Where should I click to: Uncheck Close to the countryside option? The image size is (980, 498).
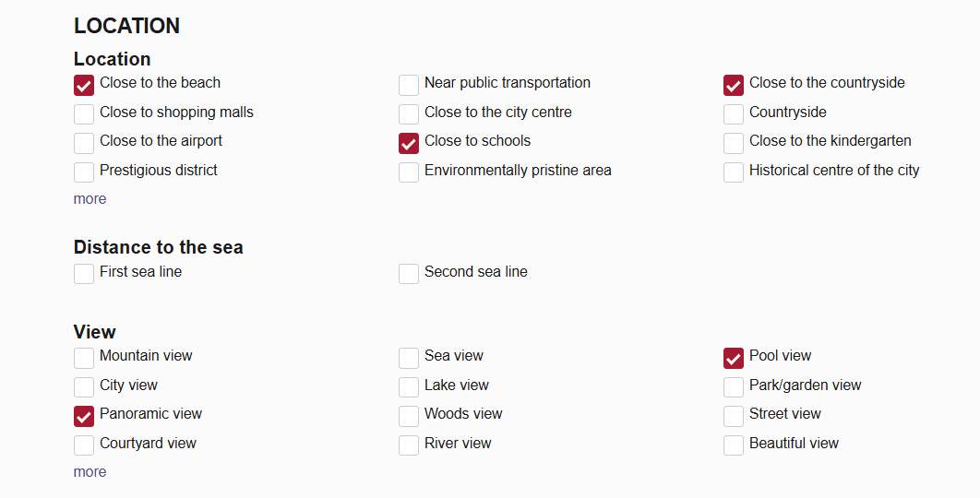click(x=734, y=86)
